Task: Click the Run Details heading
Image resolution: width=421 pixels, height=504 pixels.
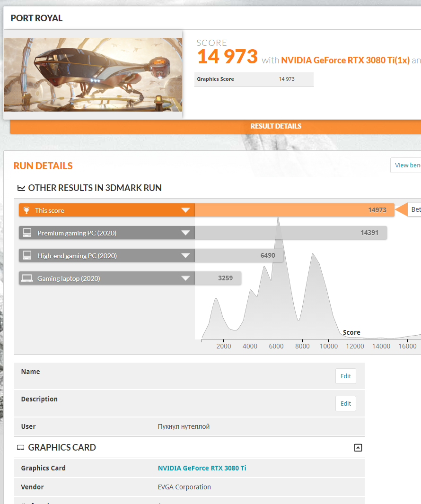Action: [x=43, y=166]
